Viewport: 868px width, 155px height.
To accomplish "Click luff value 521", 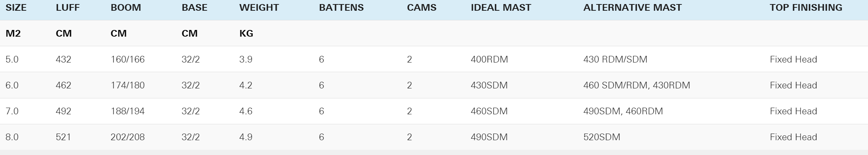I will (x=63, y=137).
